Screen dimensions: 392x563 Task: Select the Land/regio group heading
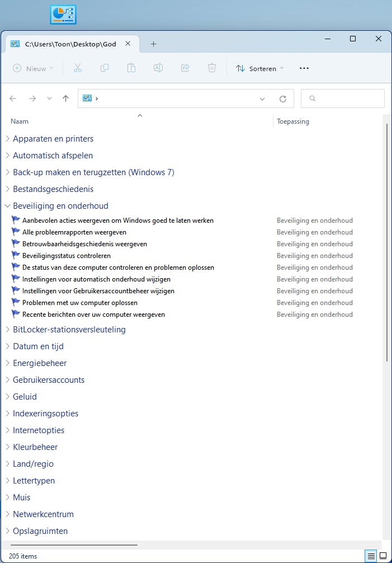(34, 464)
